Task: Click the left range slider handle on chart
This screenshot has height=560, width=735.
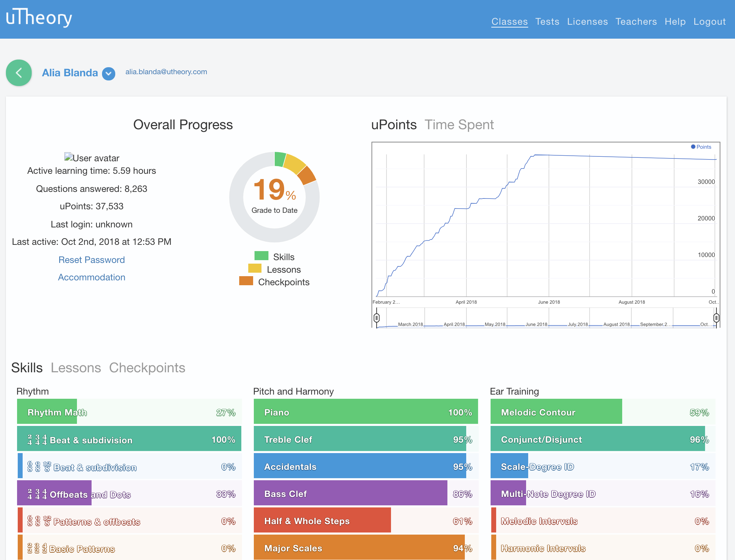Action: (376, 318)
